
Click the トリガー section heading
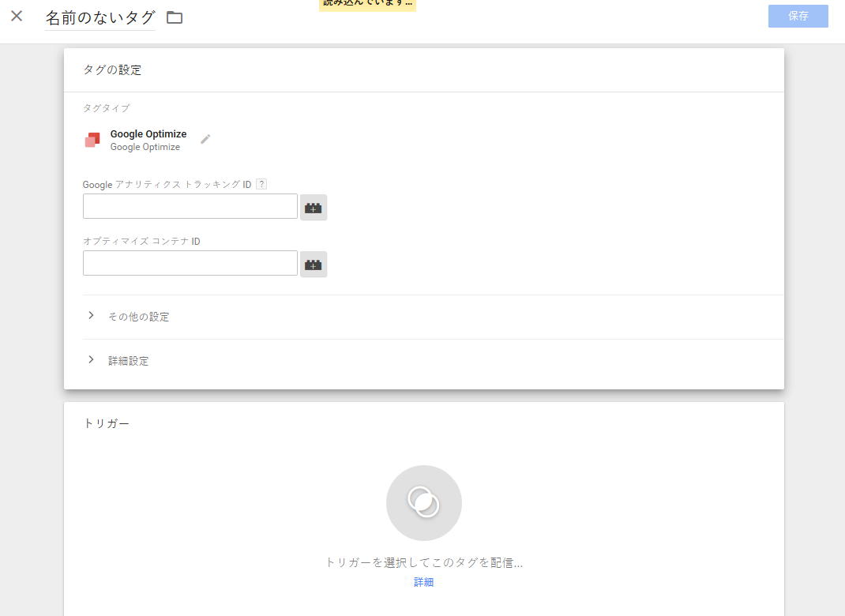[x=106, y=423]
